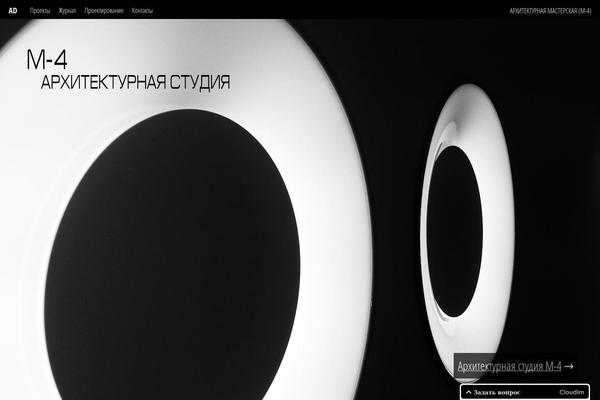Screen dimensions: 600x400
Task: Click the large M-4 heading
Action: pos(47,60)
